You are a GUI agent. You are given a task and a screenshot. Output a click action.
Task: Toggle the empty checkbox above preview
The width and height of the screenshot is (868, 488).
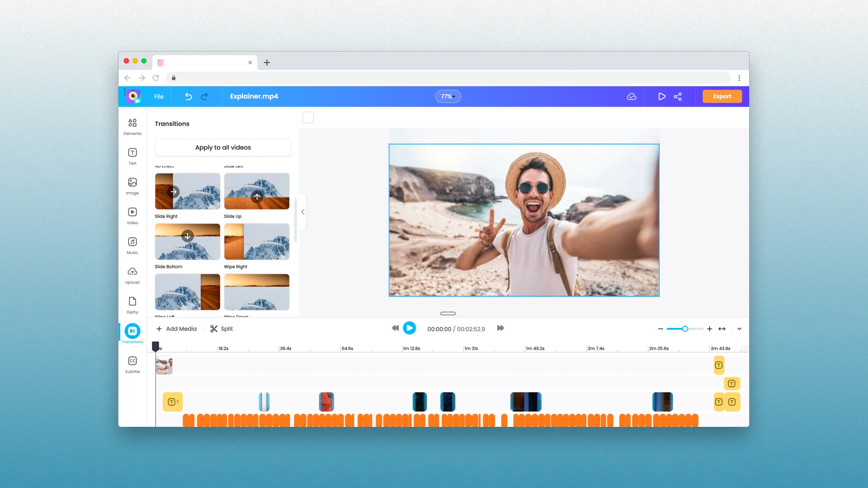click(308, 118)
